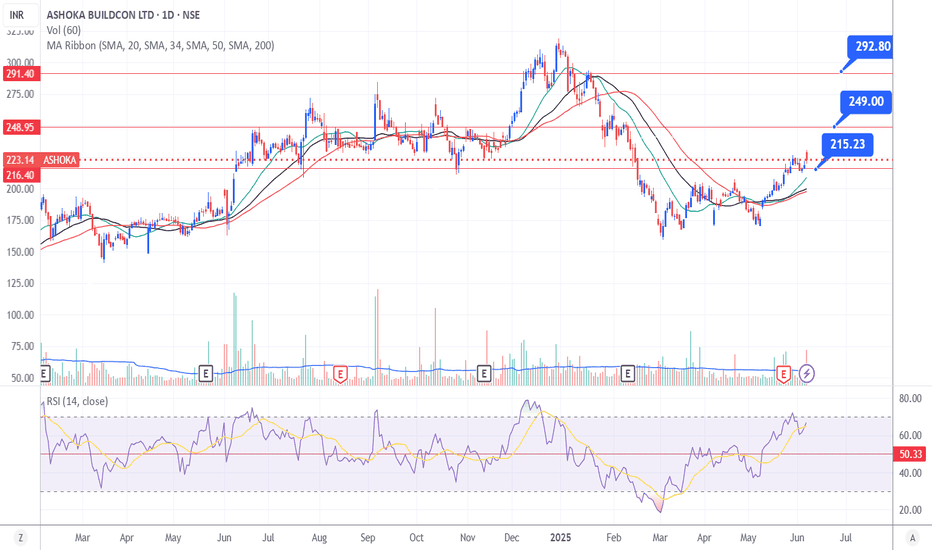Click the 223.14 ASHOKA last price label

tap(41, 160)
